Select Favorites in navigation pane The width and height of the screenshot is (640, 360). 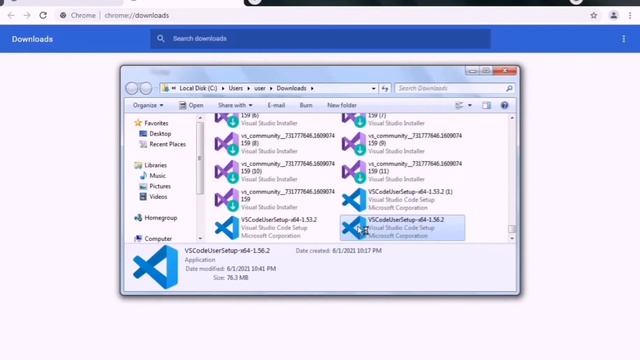point(151,123)
